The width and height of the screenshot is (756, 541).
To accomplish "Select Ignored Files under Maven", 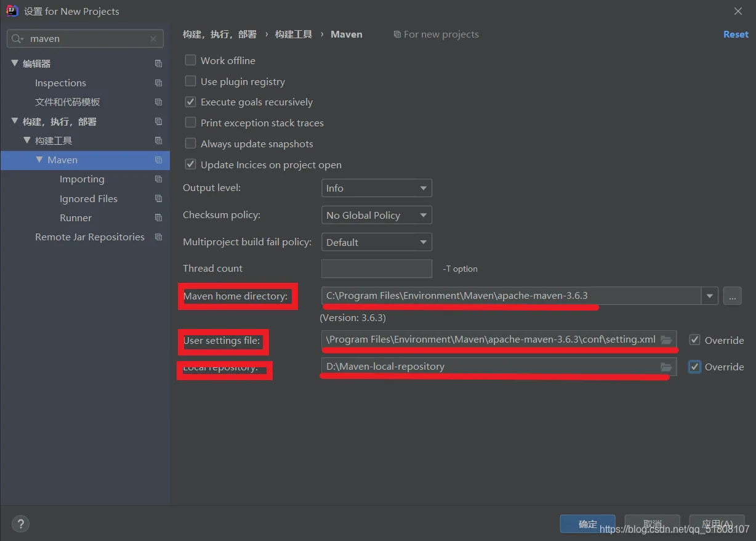I will point(89,198).
